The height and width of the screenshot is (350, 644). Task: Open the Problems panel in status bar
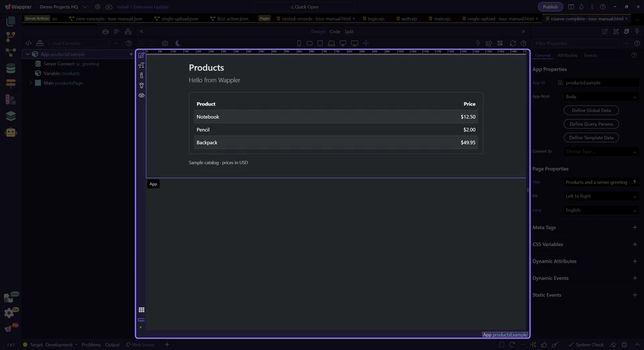(91, 345)
